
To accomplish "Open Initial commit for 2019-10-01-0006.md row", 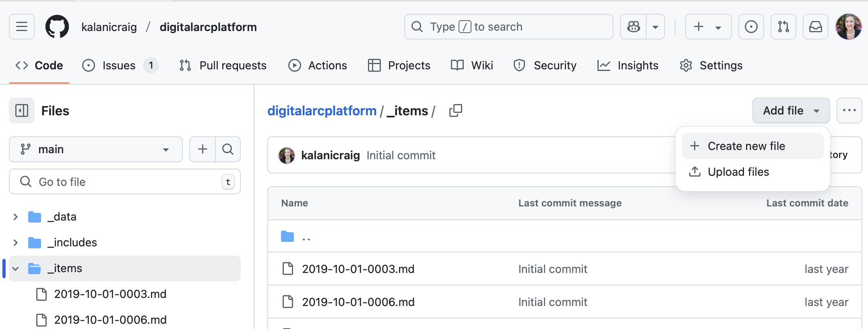I will coord(553,302).
